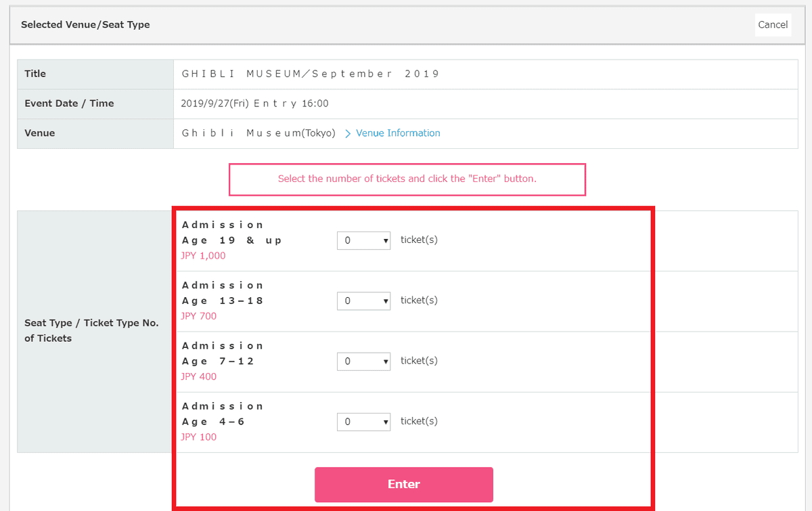Open ticket quantity dropdown for Age 19 & up
The image size is (812, 511).
point(363,240)
